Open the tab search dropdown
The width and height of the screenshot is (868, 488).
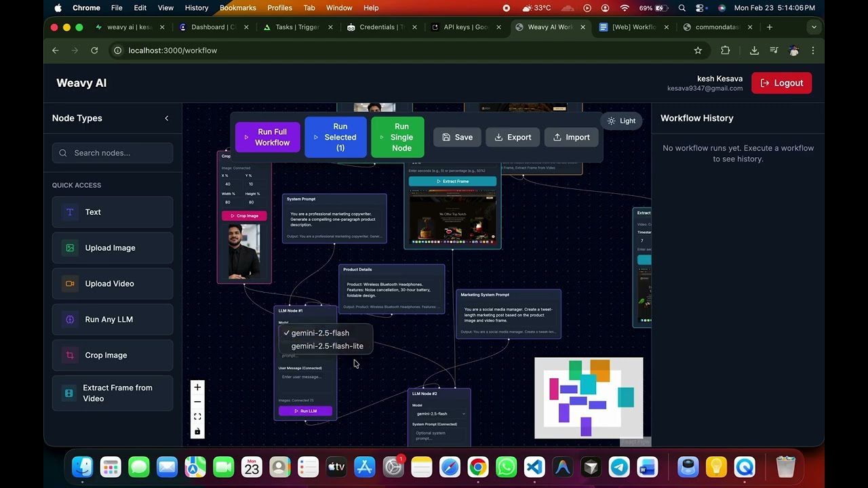click(814, 27)
